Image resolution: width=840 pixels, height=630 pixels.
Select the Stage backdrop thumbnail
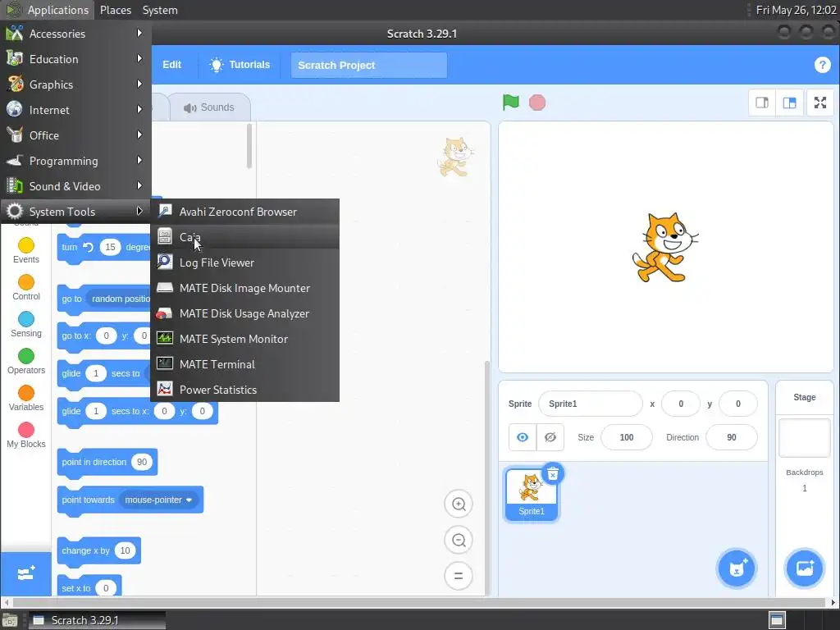point(804,438)
